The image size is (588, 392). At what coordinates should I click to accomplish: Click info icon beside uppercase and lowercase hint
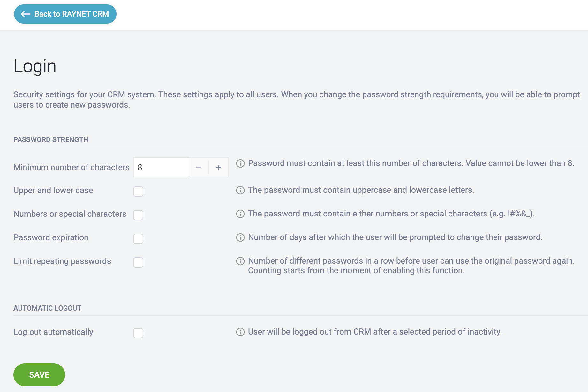tap(240, 190)
